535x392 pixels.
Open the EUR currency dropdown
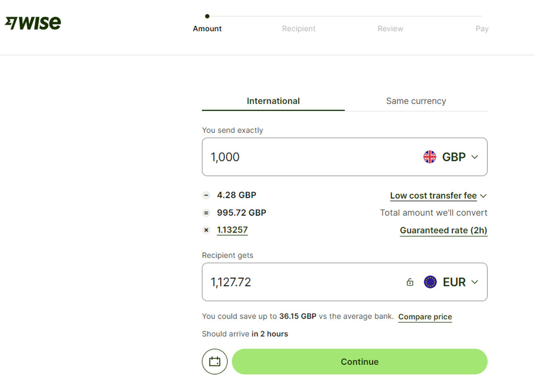460,282
